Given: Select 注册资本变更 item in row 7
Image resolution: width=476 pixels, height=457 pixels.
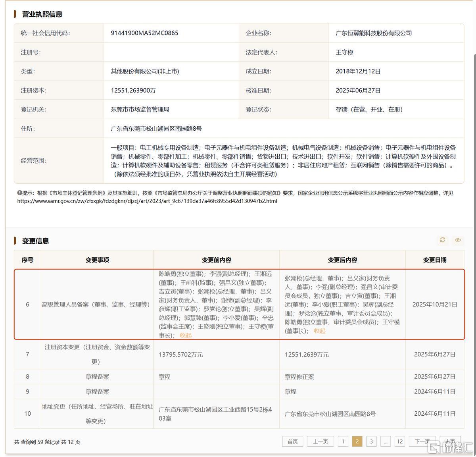Looking at the screenshot, I should 97,354.
